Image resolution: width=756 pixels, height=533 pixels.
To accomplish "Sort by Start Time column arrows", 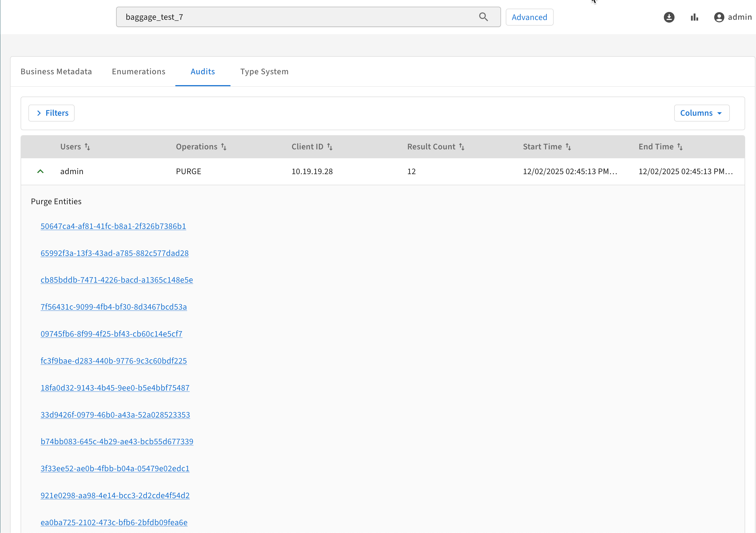I will click(x=568, y=147).
